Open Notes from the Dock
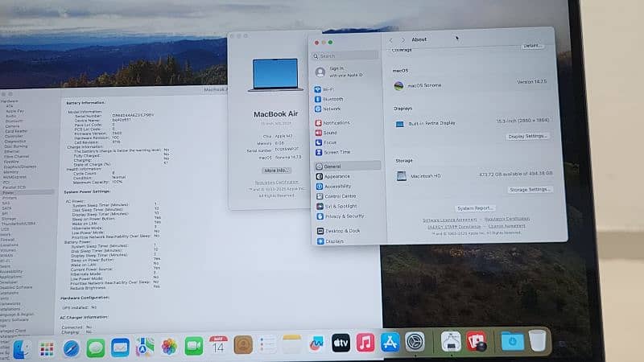The image size is (644, 362). coord(291,344)
